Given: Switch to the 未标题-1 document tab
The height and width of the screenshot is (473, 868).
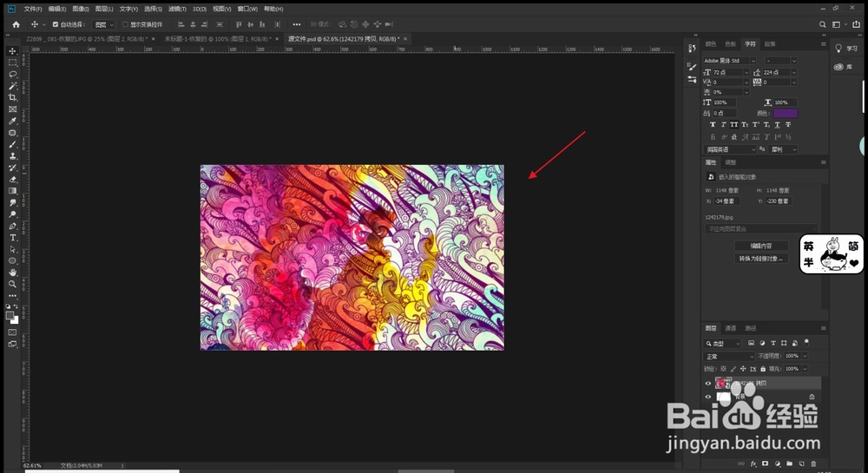Looking at the screenshot, I should click(x=218, y=39).
